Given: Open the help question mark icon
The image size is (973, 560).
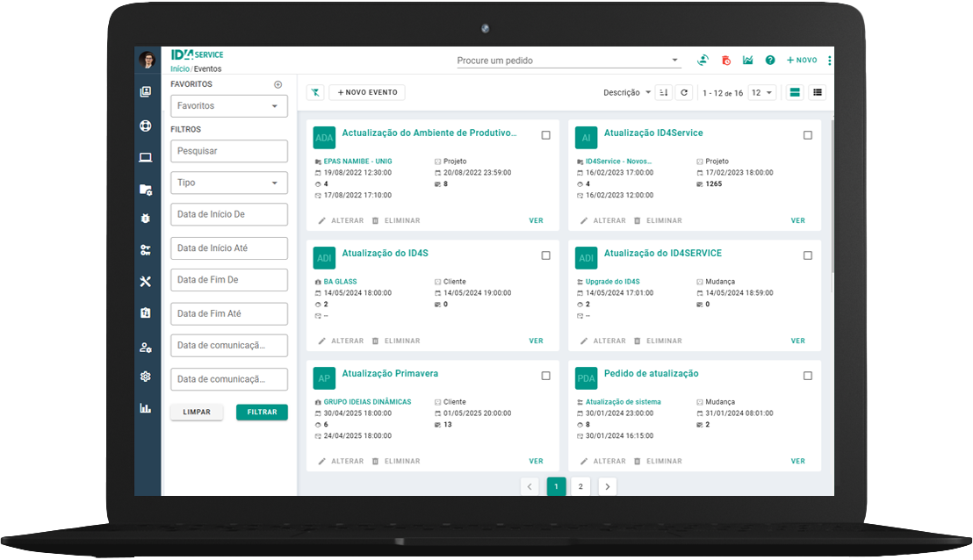Looking at the screenshot, I should tap(770, 61).
